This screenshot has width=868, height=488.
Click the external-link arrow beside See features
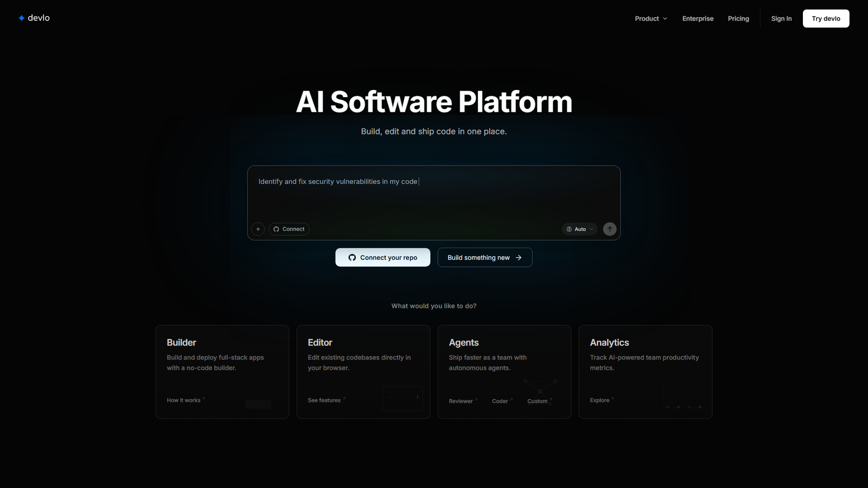pyautogui.click(x=343, y=398)
